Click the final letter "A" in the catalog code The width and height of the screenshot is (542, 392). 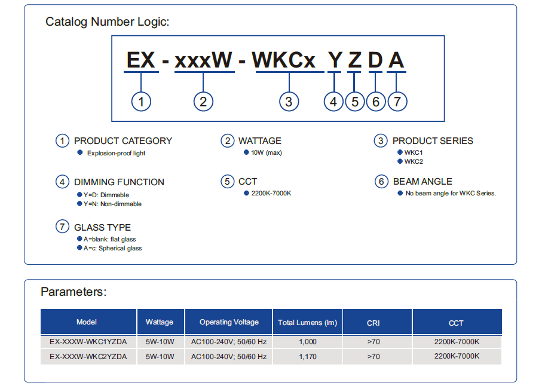[396, 60]
